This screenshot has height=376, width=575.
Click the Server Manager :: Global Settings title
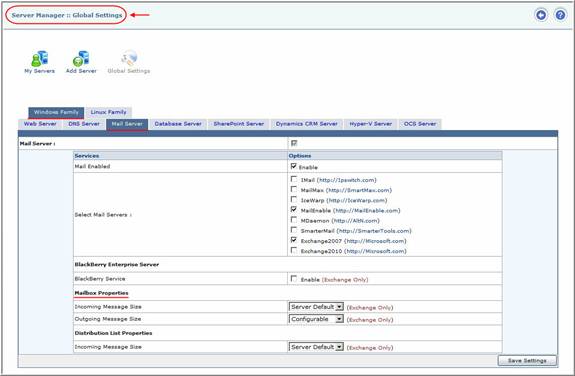pos(67,15)
